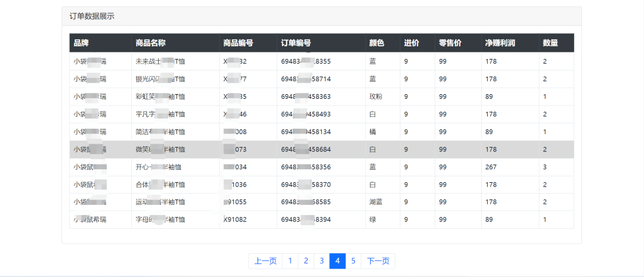Click the order number ending in 58714
The height and width of the screenshot is (277, 644).
point(306,79)
